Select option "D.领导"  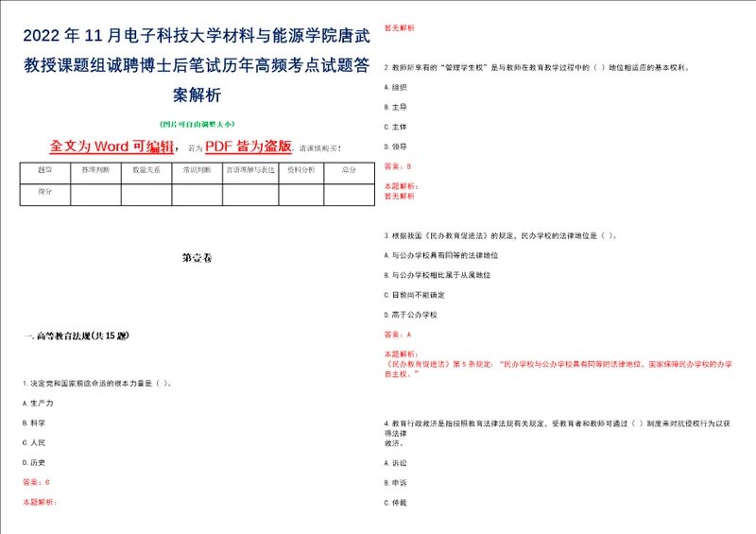pyautogui.click(x=395, y=146)
